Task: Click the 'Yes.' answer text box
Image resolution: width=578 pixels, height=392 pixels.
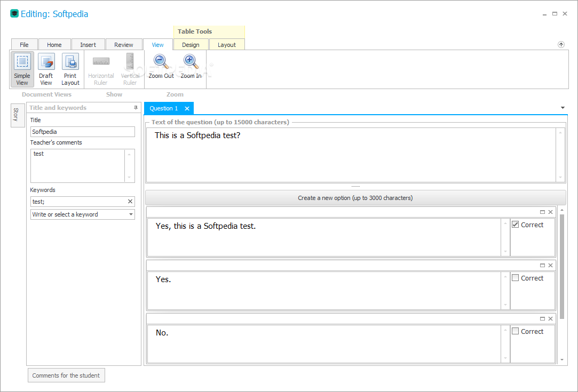Action: (324, 291)
